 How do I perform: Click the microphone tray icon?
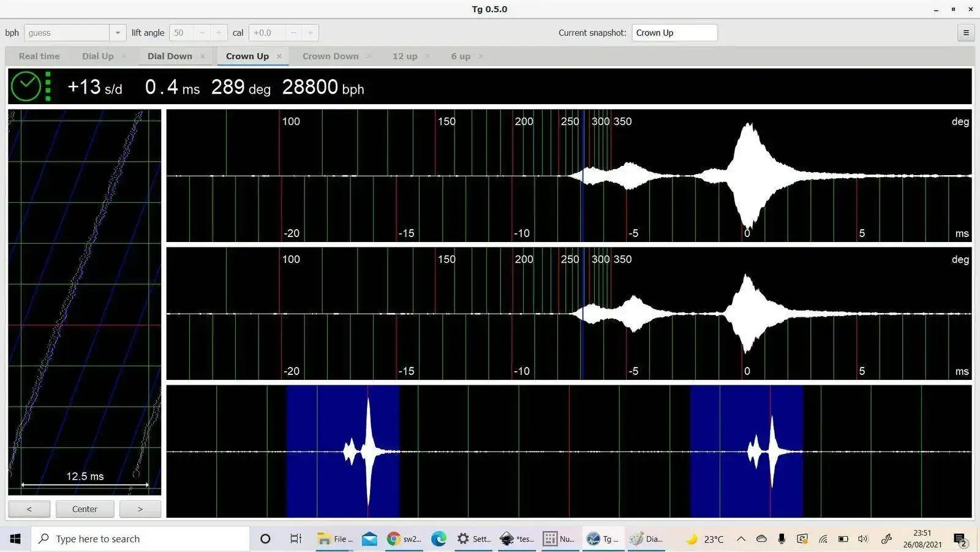click(782, 539)
